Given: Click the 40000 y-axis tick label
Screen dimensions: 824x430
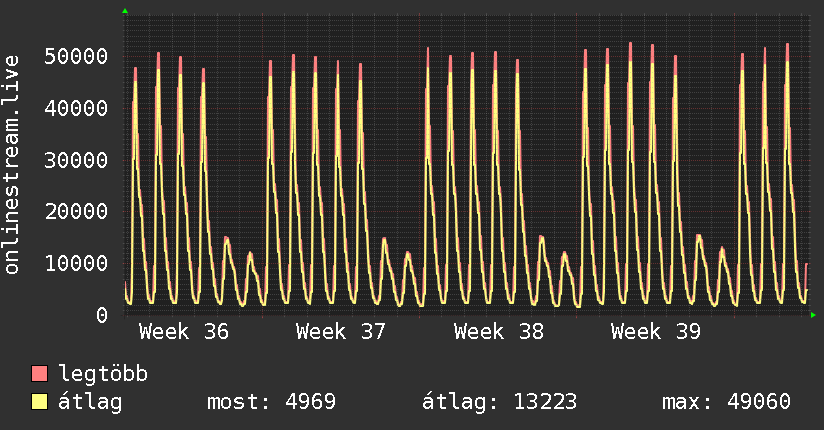Looking at the screenshot, I should coord(76,108).
